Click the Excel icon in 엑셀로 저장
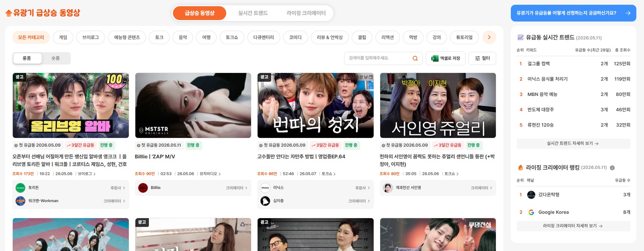This screenshot has height=251, width=644. [x=435, y=58]
